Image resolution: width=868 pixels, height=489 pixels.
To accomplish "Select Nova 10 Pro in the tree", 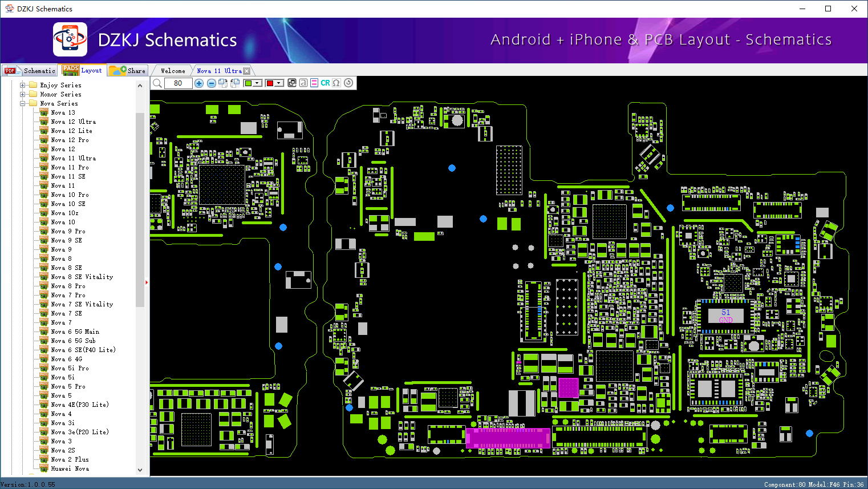I will click(70, 195).
